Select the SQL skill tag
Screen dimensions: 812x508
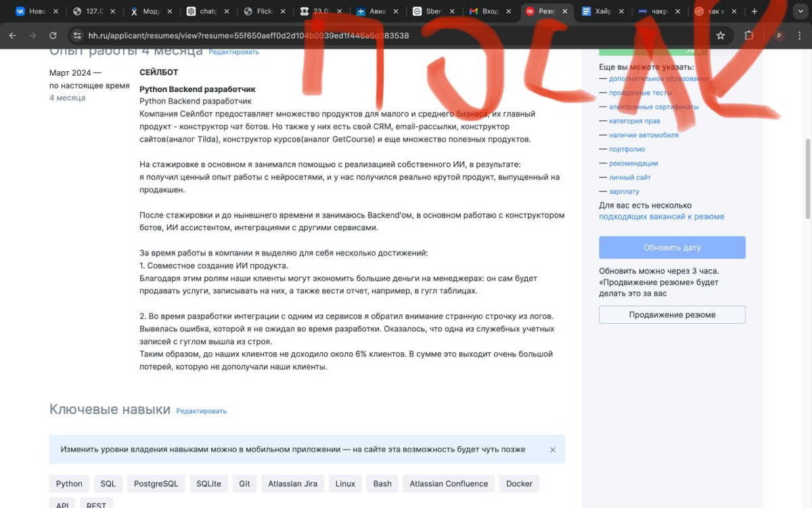[x=108, y=484]
